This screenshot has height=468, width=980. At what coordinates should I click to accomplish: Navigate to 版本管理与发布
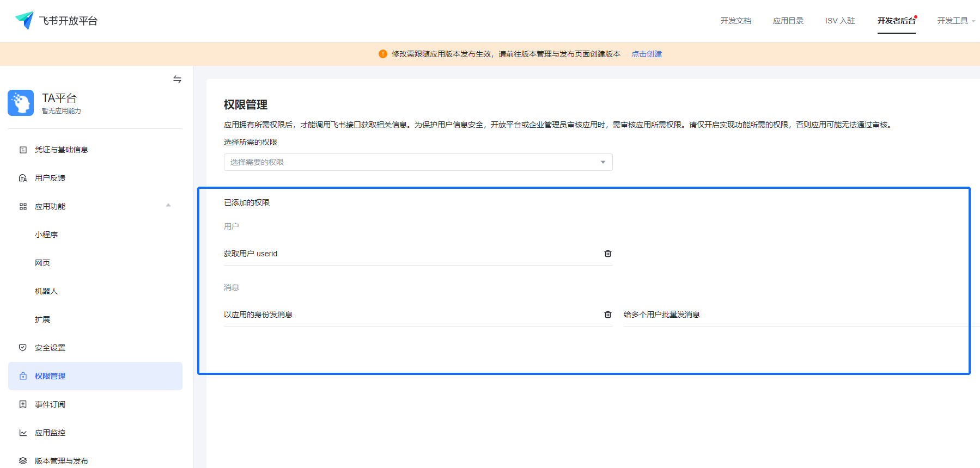click(x=61, y=461)
